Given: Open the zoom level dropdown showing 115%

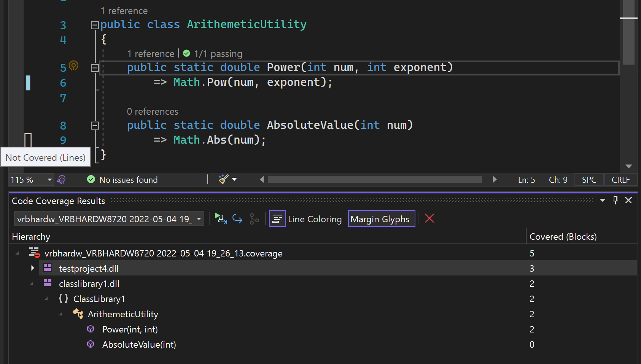Looking at the screenshot, I should coord(49,179).
